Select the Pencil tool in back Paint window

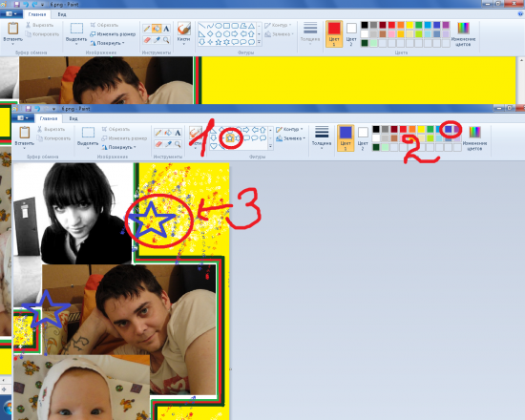click(147, 29)
